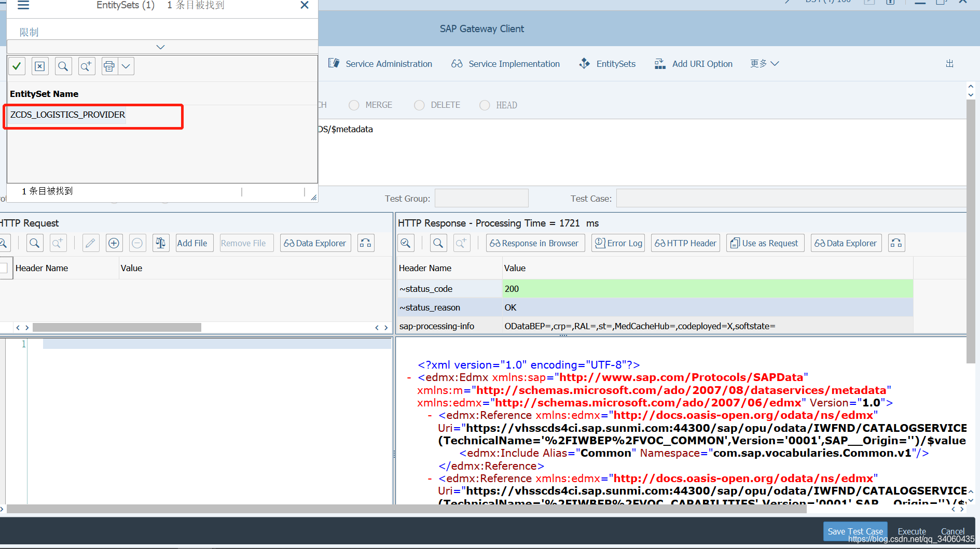
Task: Click the cancel X box icon in dialog toolbar
Action: tap(39, 66)
